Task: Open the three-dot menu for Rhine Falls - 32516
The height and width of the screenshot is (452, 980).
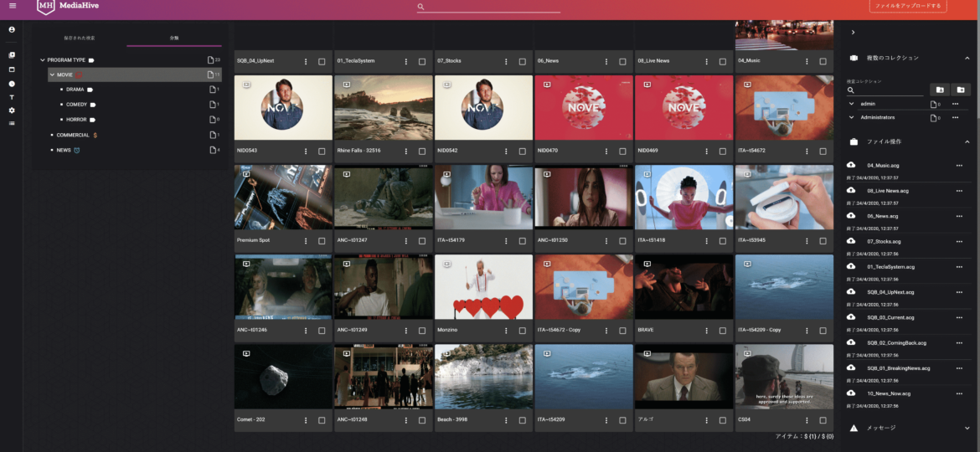Action: pyautogui.click(x=406, y=151)
